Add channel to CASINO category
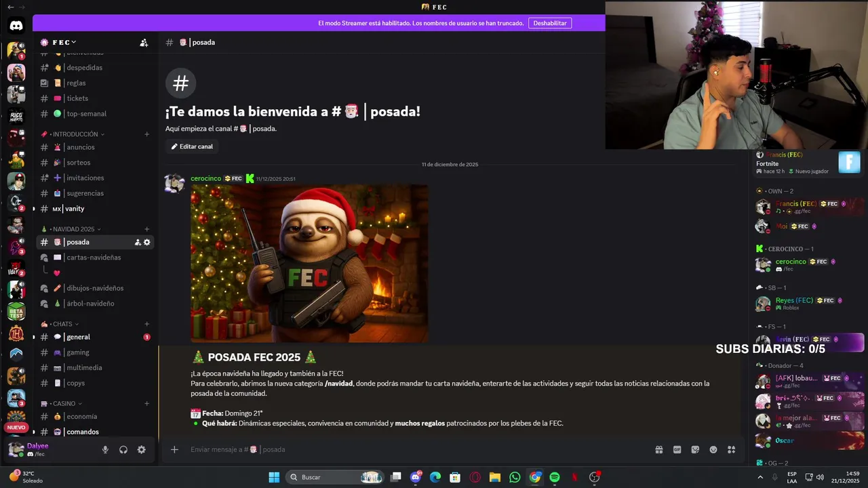The height and width of the screenshot is (488, 868). pos(146,403)
